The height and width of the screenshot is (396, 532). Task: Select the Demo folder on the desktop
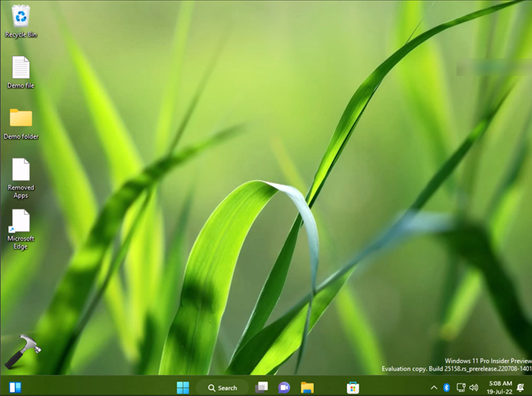click(x=21, y=118)
